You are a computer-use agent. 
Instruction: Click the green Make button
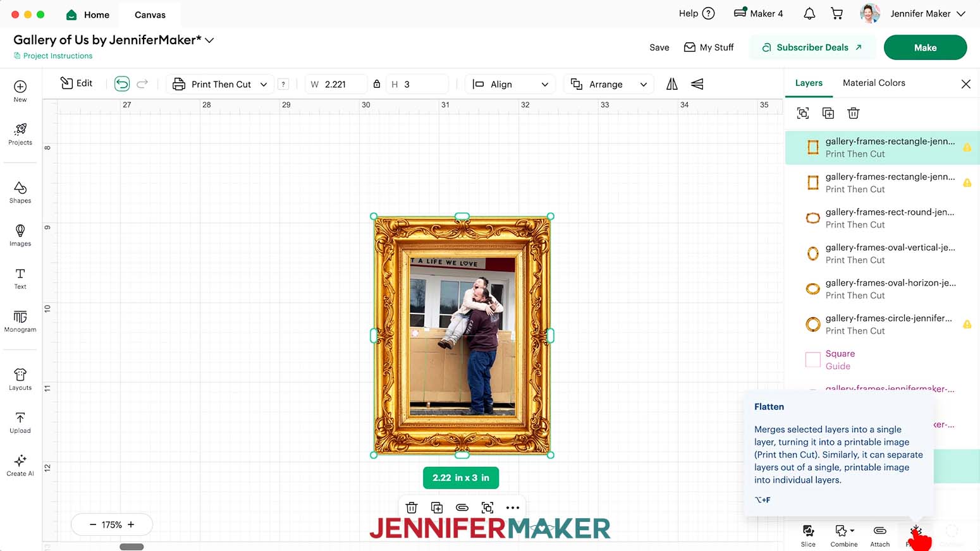[925, 47]
